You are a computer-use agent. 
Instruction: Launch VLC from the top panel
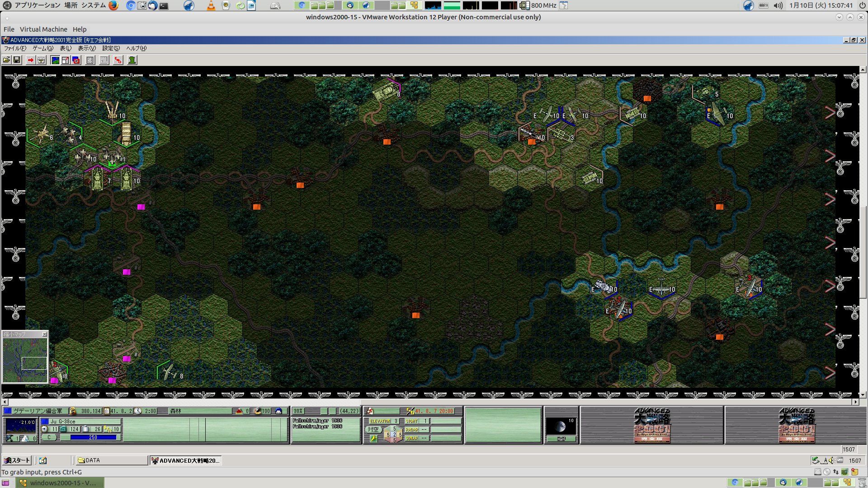pyautogui.click(x=211, y=5)
